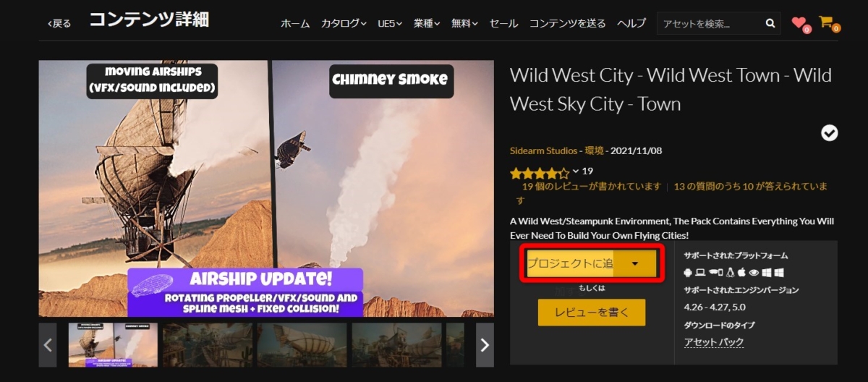Expand the カタログ menu
Image resolution: width=868 pixels, height=382 pixels.
[x=344, y=23]
